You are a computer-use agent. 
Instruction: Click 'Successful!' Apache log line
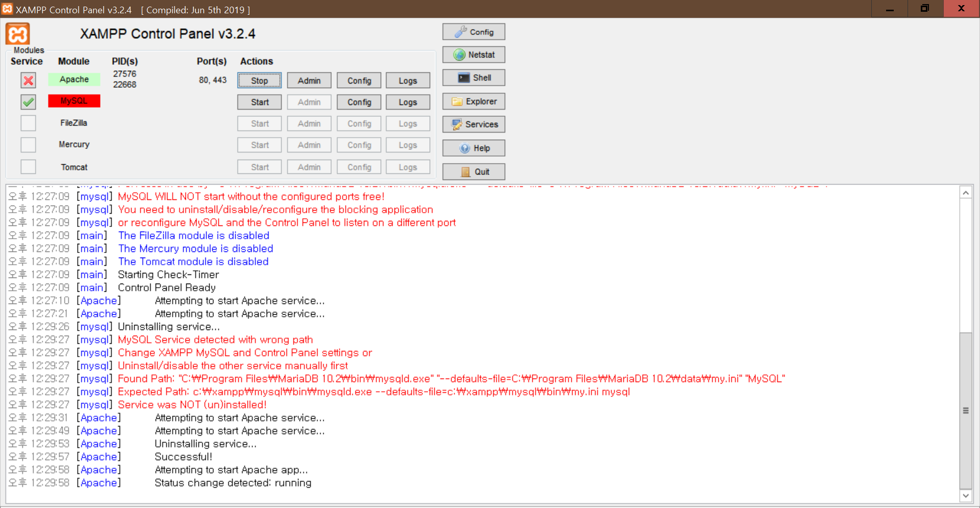[183, 456]
